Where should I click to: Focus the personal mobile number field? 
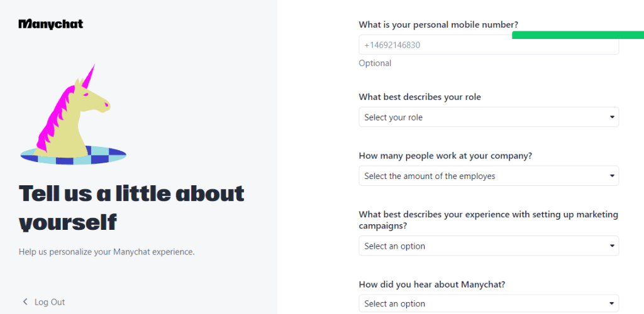point(489,45)
